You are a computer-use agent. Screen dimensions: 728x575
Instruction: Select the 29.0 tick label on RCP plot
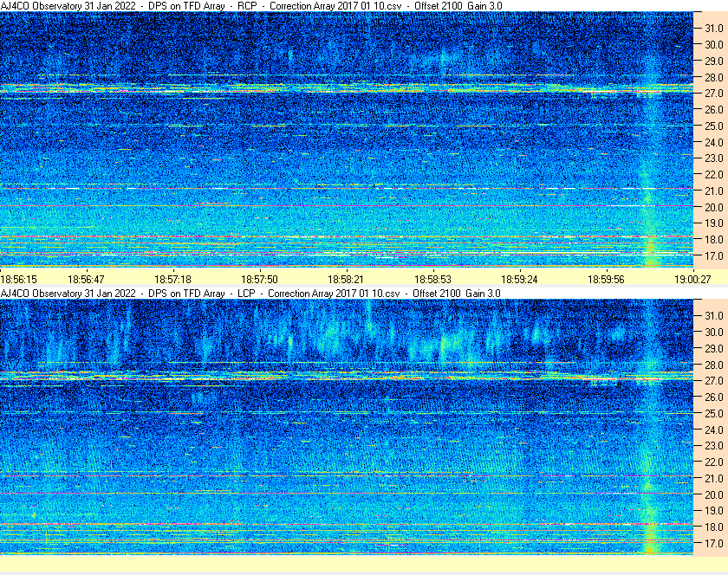pyautogui.click(x=714, y=61)
